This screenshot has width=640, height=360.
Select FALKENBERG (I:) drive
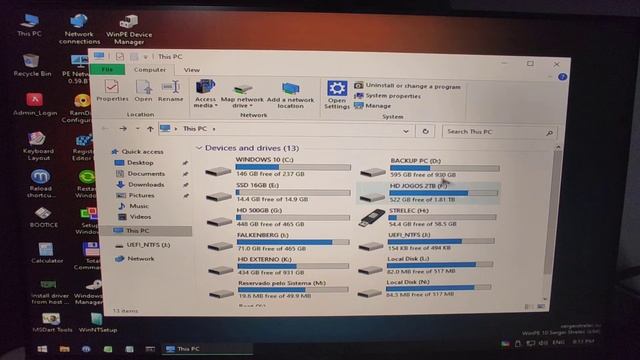coord(278,242)
